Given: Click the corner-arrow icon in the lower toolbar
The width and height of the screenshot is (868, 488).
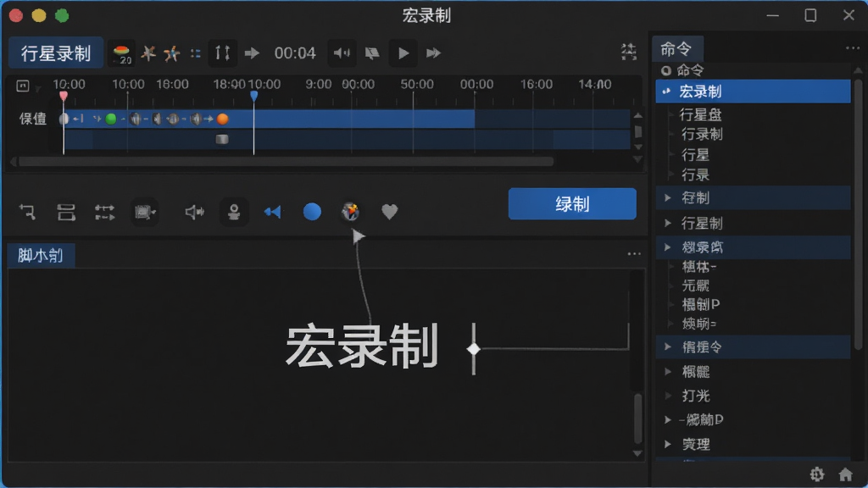Looking at the screenshot, I should tap(27, 212).
